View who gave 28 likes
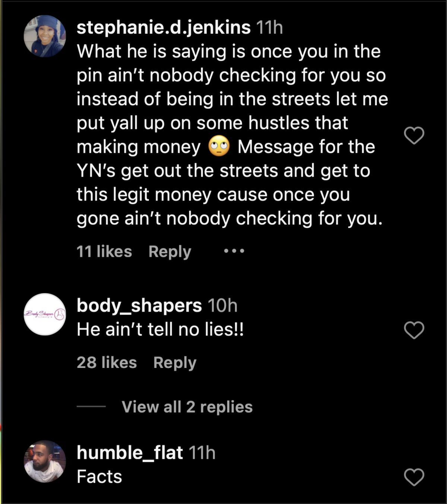Image resolution: width=447 pixels, height=504 pixels. 107,362
